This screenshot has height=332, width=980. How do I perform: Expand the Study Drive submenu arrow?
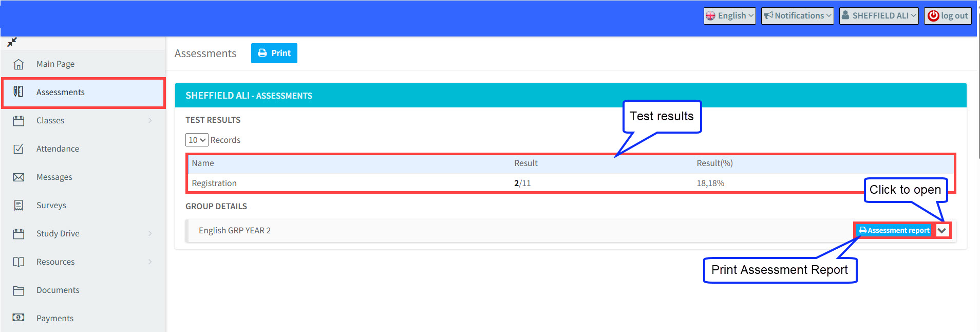pyautogui.click(x=150, y=234)
